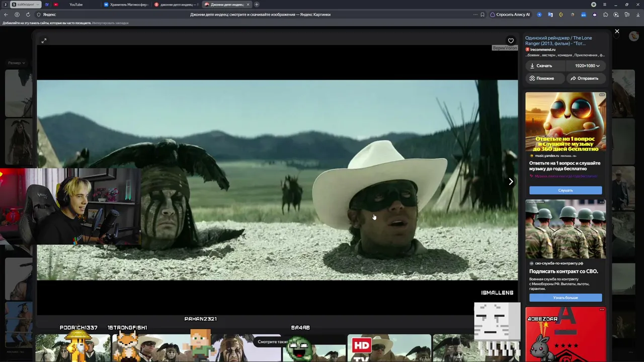Viewport: 644px width, 362px height.
Task: Open the music.yandex.ru ad link
Action: click(547, 156)
